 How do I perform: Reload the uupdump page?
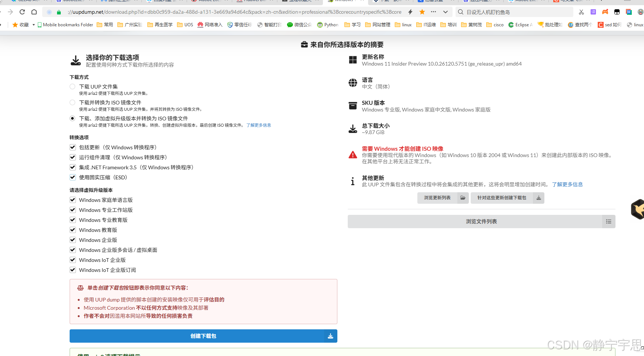click(x=22, y=12)
